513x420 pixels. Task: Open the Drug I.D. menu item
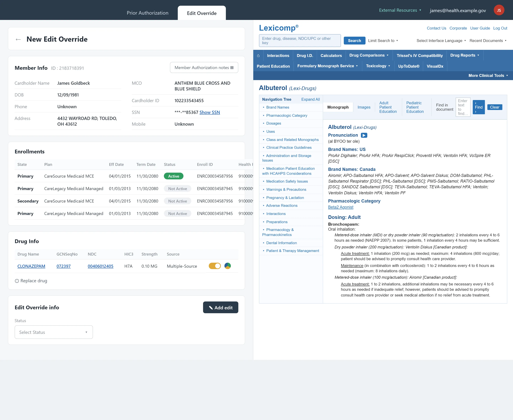coord(305,56)
